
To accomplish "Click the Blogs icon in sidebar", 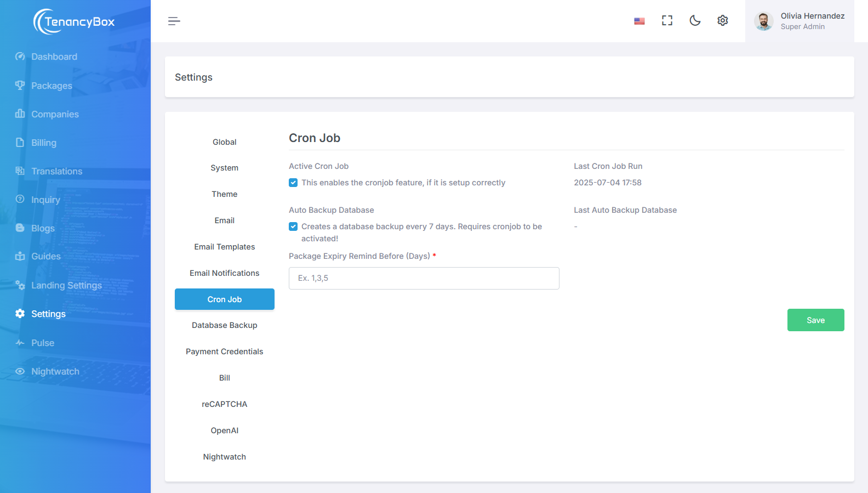I will coord(20,228).
